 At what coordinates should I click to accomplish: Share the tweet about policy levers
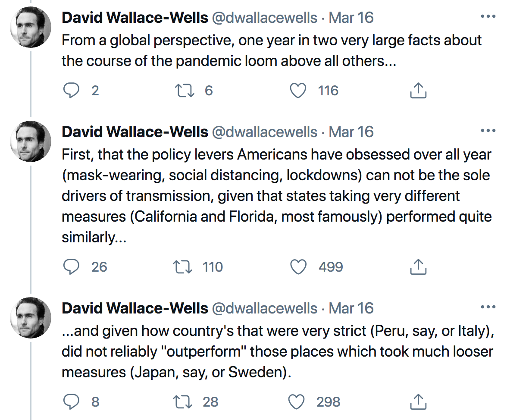(x=417, y=267)
